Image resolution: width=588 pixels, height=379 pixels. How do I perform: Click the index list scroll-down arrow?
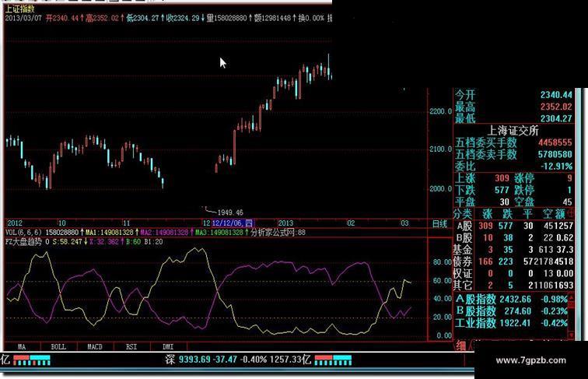point(571,335)
